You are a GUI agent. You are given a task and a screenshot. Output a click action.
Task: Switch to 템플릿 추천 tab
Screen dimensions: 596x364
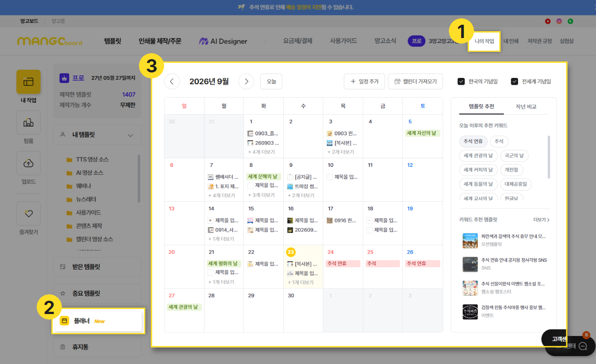tap(481, 106)
